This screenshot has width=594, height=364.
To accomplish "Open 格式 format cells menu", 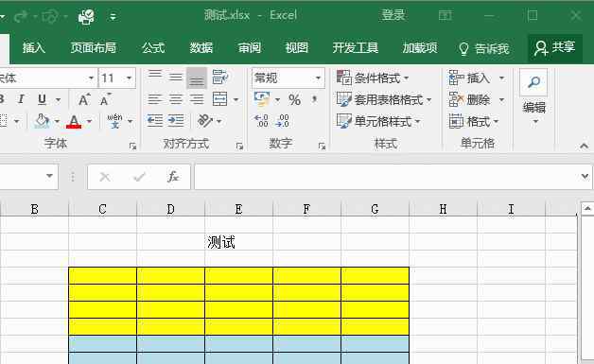I will click(474, 122).
